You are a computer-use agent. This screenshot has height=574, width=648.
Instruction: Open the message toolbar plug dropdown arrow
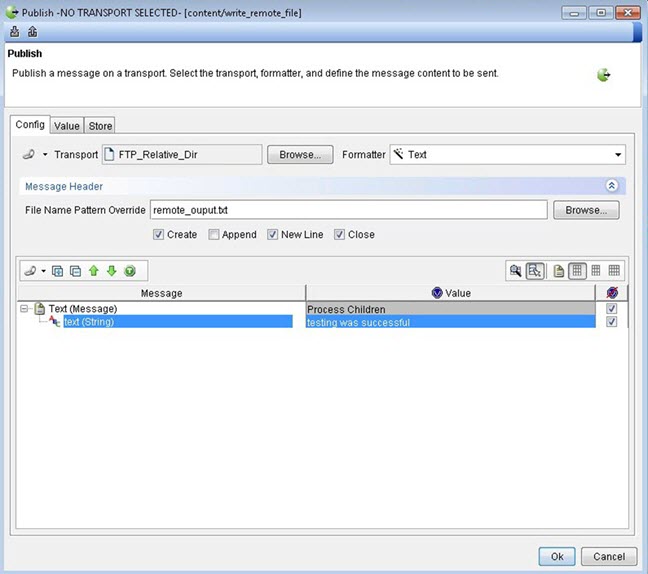point(43,271)
